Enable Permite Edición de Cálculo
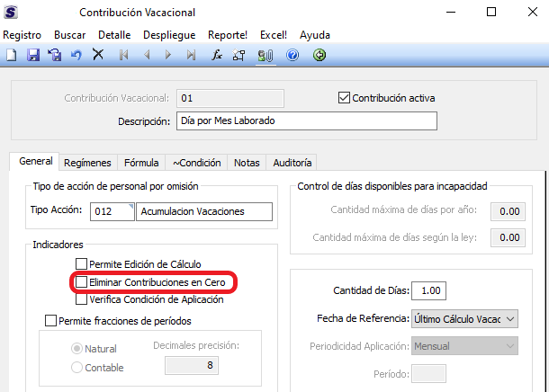This screenshot has width=549, height=392. pos(81,264)
